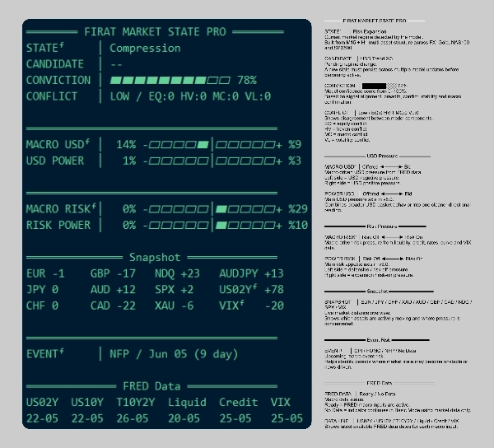Image resolution: width=494 pixels, height=448 pixels.
Task: Click the %29 value
Action: [x=298, y=208]
